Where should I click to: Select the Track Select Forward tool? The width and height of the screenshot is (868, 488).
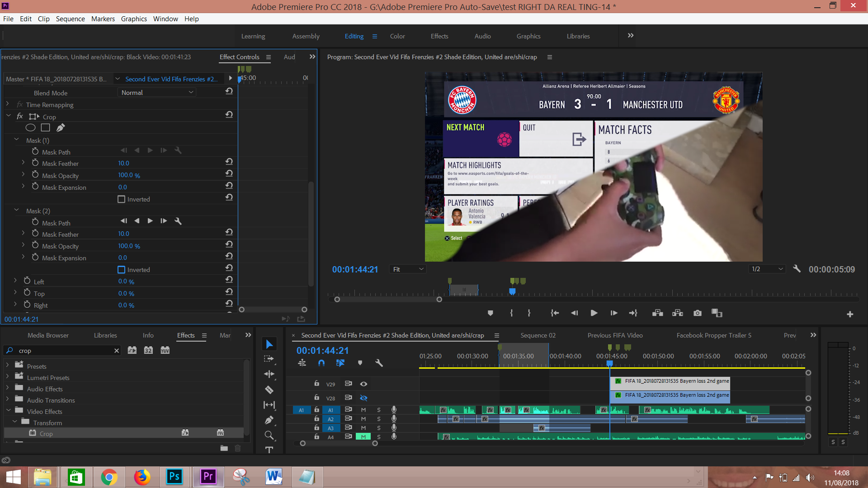coord(269,359)
